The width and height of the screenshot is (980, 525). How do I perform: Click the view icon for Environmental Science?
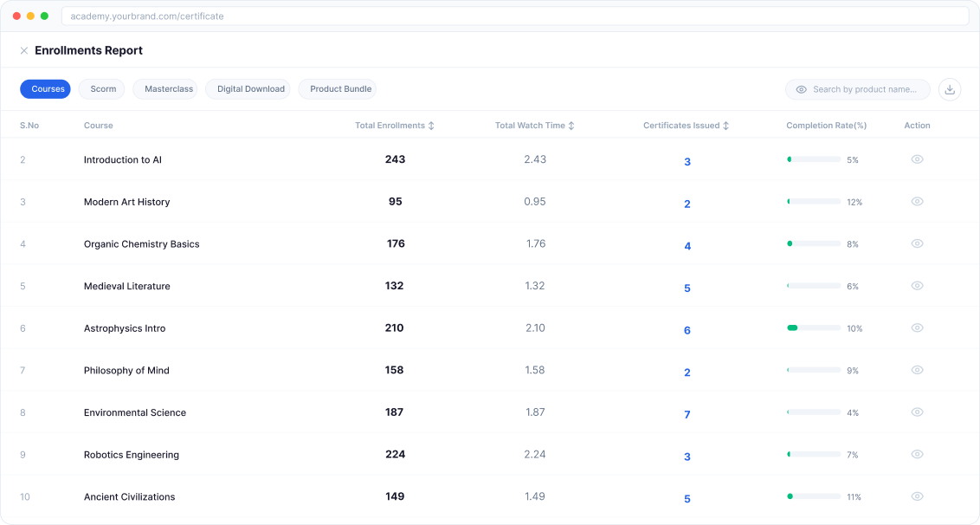917,412
